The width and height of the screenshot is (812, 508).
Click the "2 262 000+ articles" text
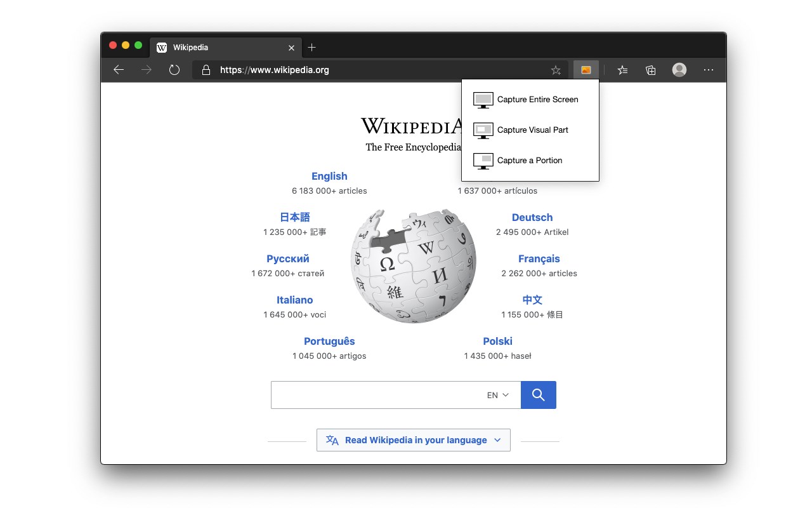tap(539, 274)
